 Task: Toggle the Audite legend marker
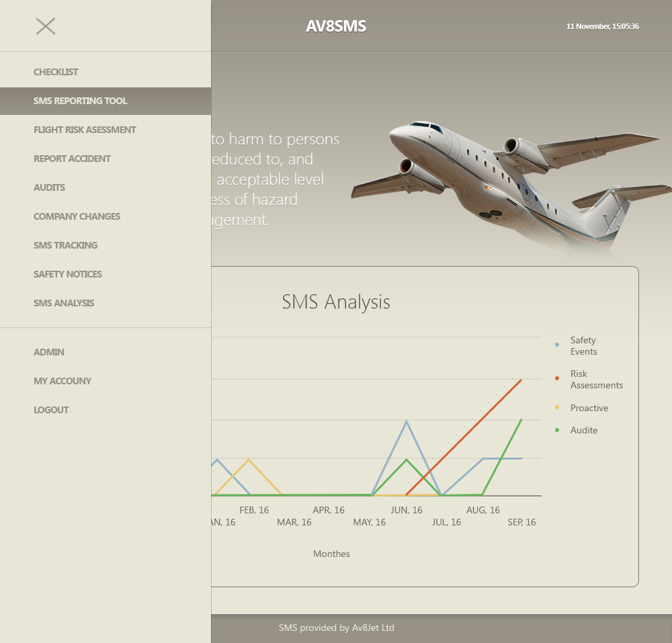pyautogui.click(x=556, y=430)
